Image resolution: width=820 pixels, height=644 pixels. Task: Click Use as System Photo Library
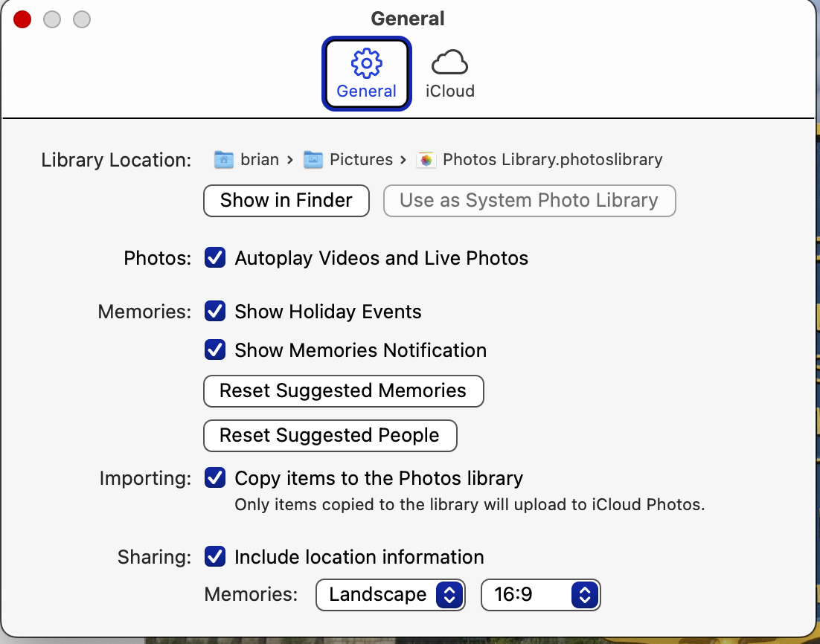(529, 201)
